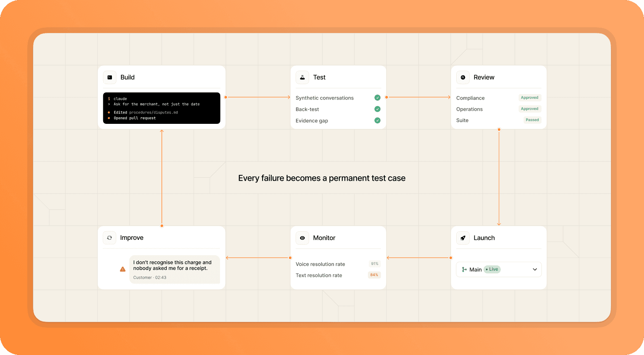Click the 84% text resolution value

[374, 275]
